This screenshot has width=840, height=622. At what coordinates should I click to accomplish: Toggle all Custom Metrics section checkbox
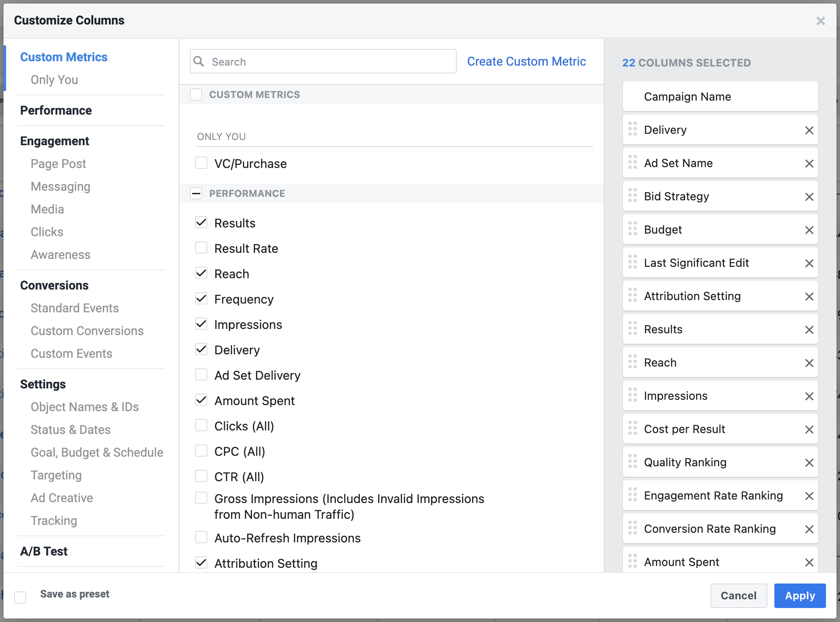coord(196,94)
